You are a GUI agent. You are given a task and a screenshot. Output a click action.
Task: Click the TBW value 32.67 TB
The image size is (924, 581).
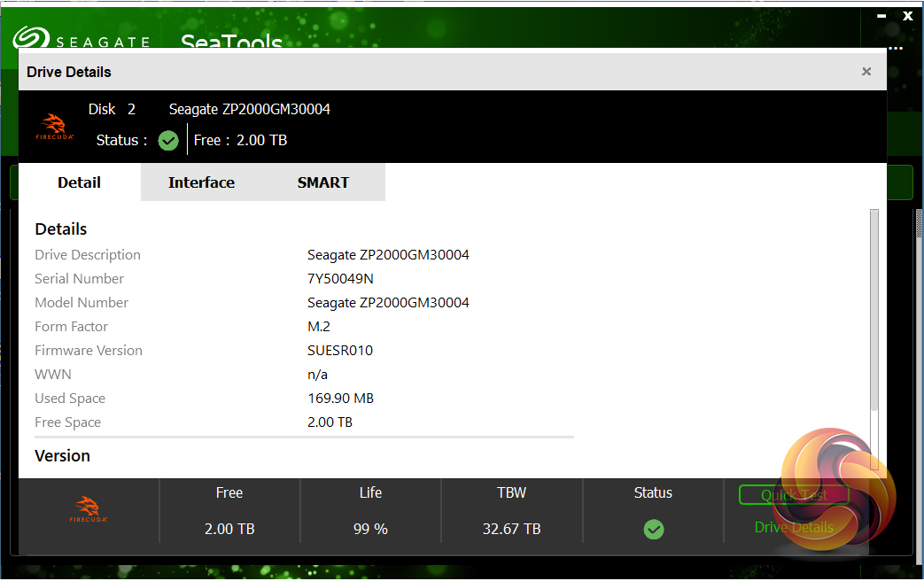click(511, 529)
